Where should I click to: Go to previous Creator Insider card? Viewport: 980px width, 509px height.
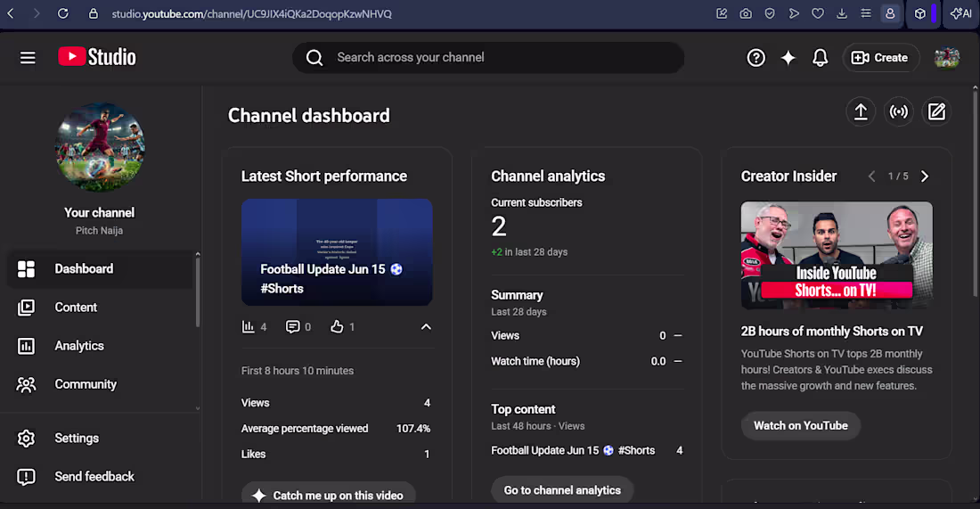pos(871,177)
